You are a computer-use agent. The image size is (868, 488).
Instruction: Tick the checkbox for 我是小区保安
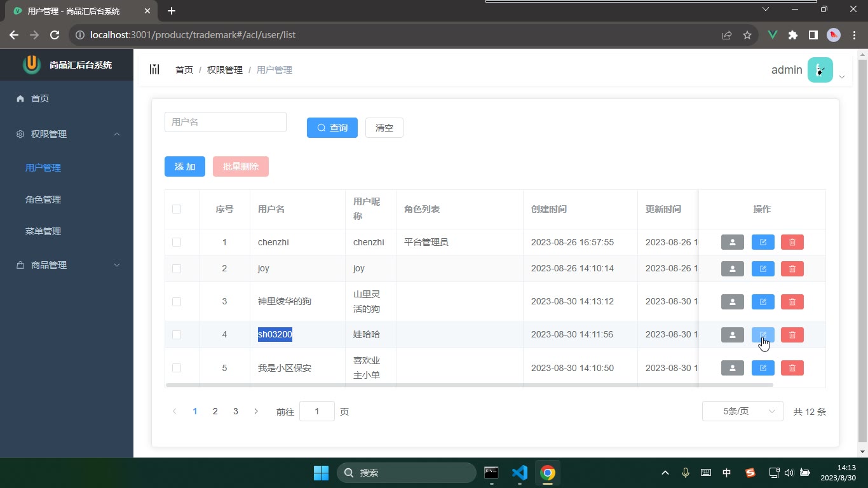pos(177,368)
